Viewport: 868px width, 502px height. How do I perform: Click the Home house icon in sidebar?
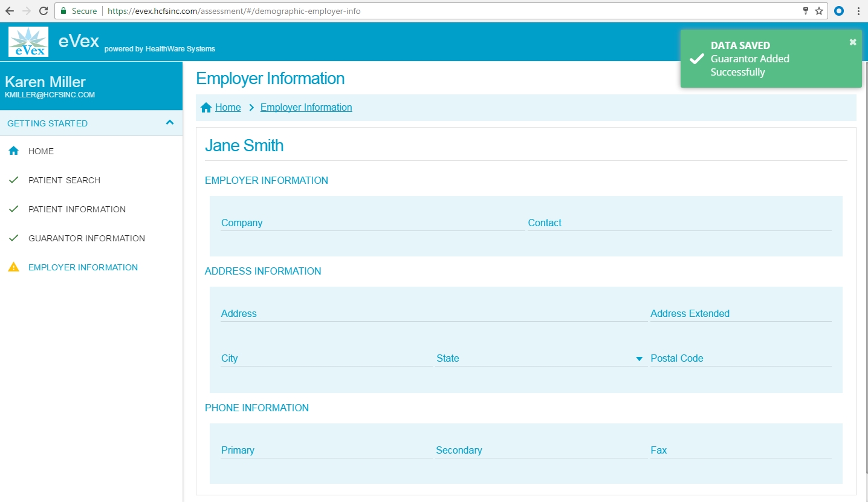coord(13,151)
